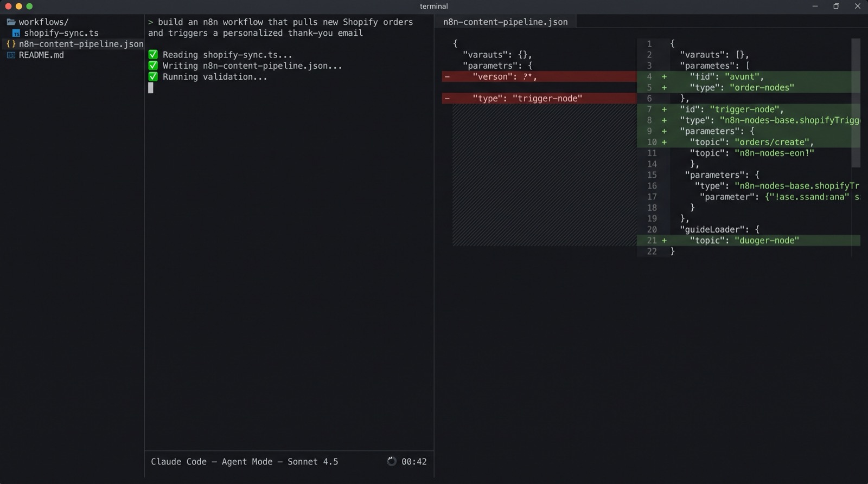Click the plus marker on line 4
Screen dimensions: 868x484
[664, 76]
